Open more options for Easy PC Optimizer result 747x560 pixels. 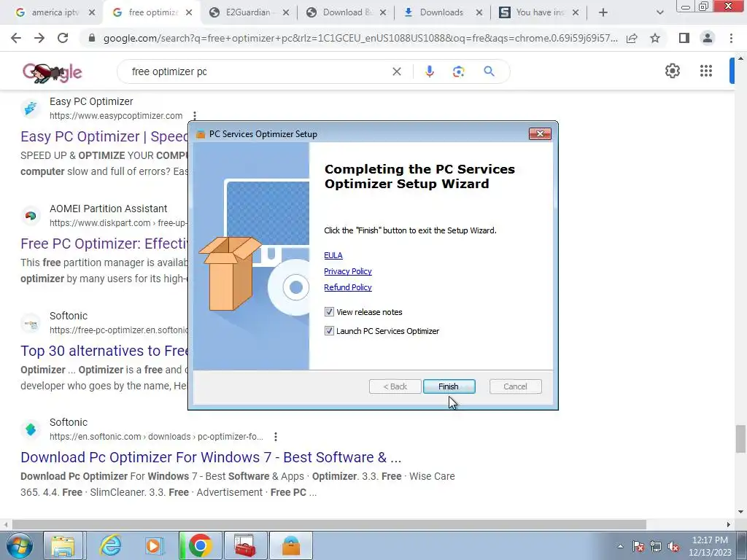coord(194,116)
